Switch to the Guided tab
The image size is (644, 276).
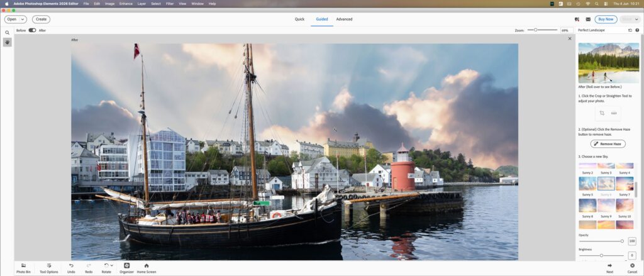pyautogui.click(x=321, y=19)
